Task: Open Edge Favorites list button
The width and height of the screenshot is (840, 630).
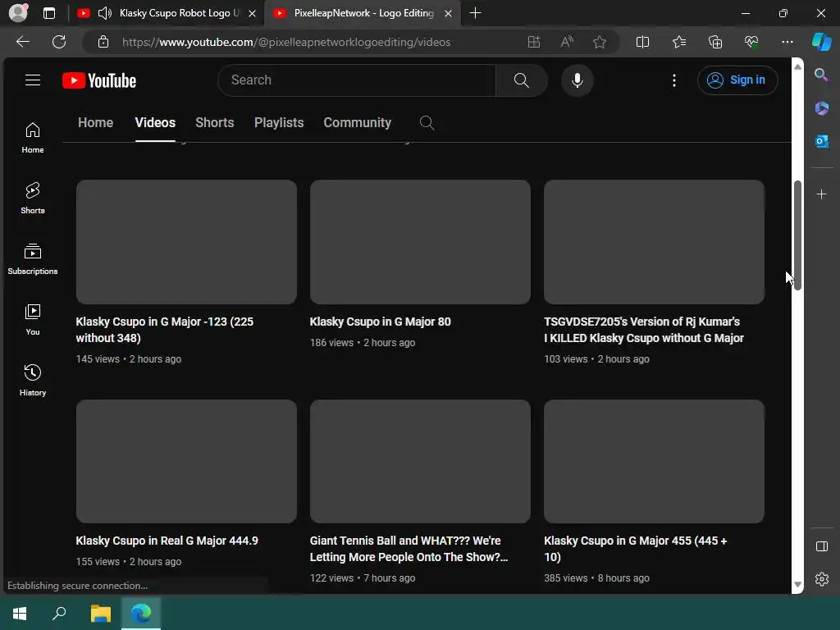Action: pyautogui.click(x=678, y=42)
